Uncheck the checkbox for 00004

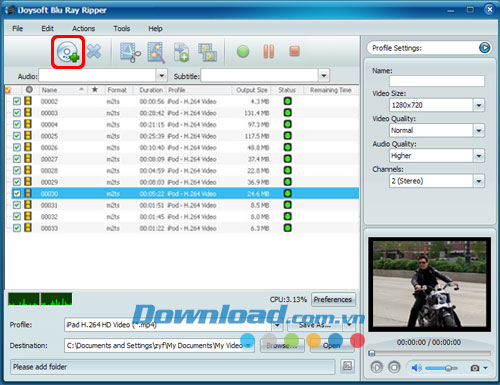(x=17, y=124)
